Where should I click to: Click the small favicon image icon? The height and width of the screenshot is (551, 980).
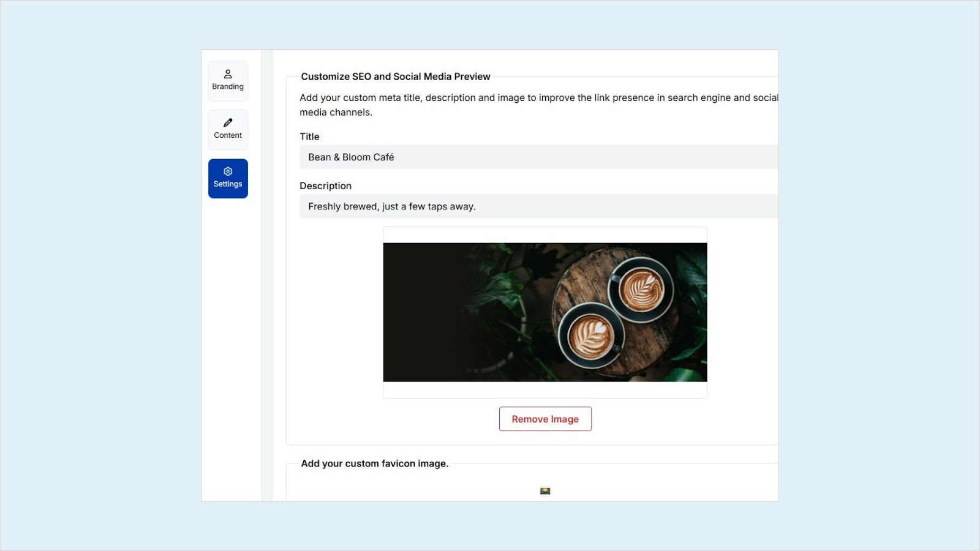(x=545, y=491)
